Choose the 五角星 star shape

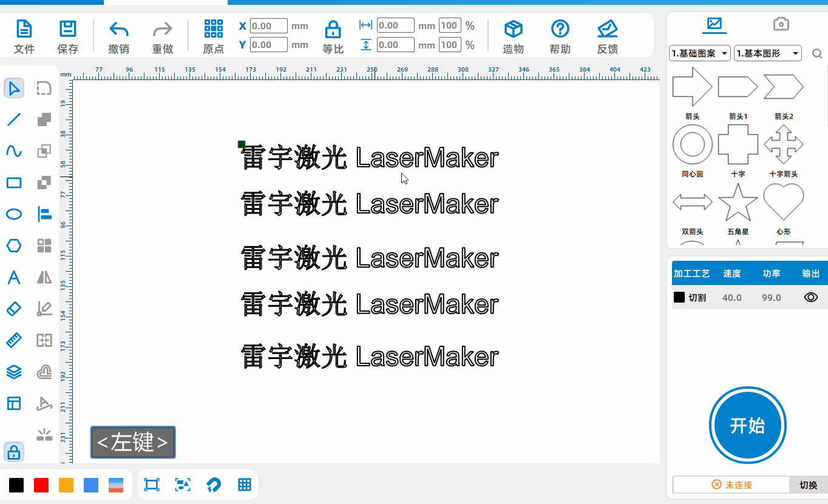[738, 202]
